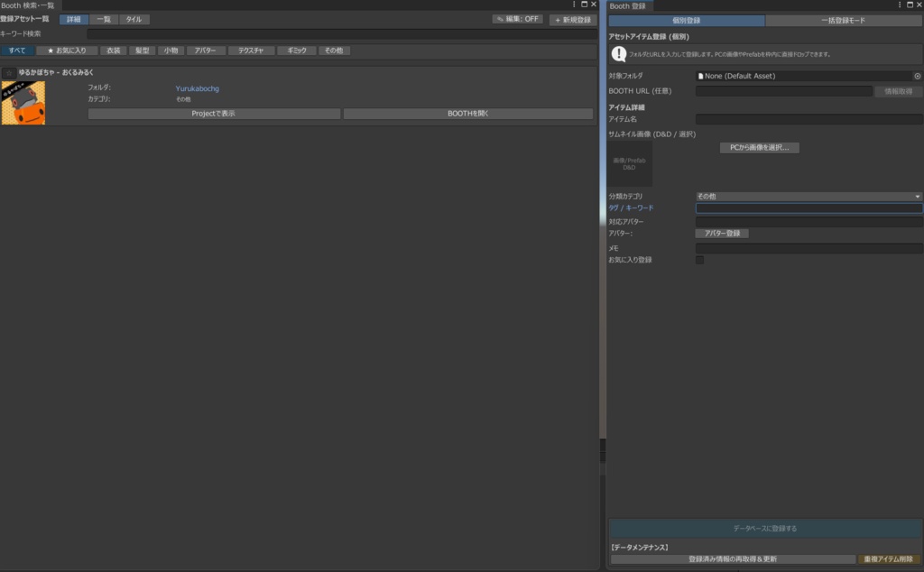
Task: Filter by その他 category
Action: coord(334,51)
